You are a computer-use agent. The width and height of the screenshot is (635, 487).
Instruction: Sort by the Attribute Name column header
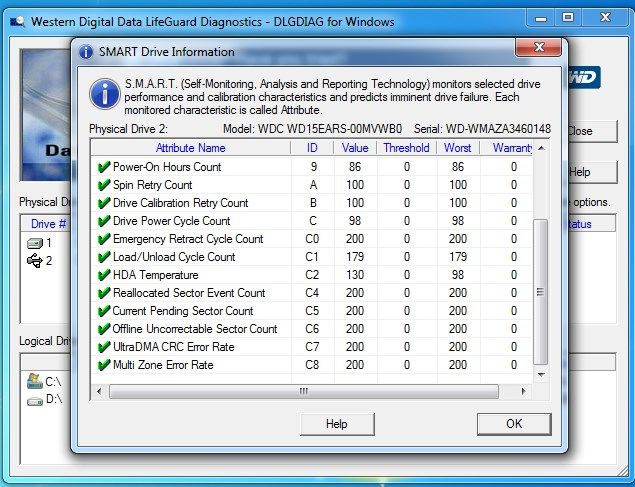point(190,148)
